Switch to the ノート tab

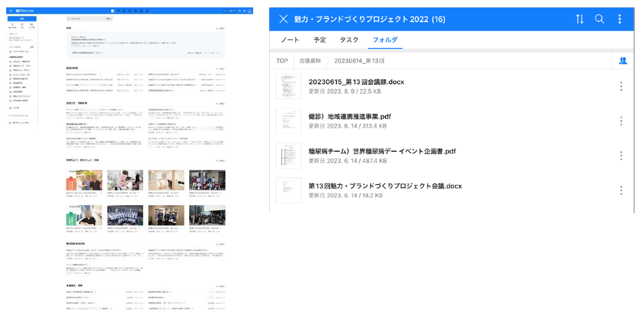[290, 40]
